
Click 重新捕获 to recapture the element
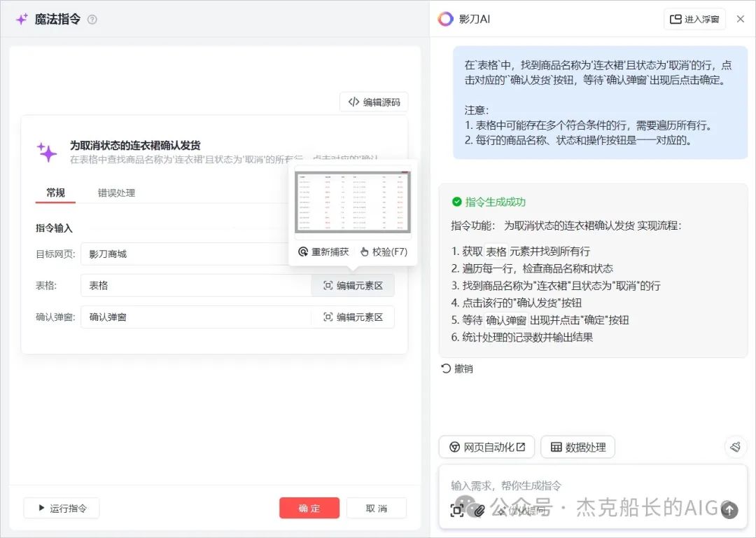(323, 252)
